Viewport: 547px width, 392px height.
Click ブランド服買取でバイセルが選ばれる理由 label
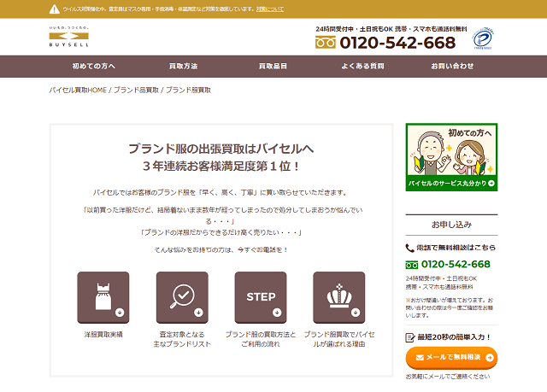point(339,339)
